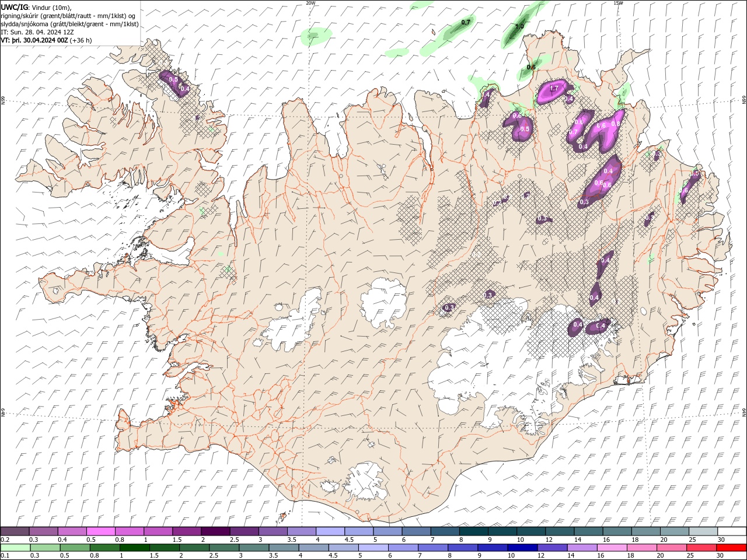The image size is (747, 560).
Task: Pick the violet 12 swatch on lower scale
Action: tap(551, 548)
